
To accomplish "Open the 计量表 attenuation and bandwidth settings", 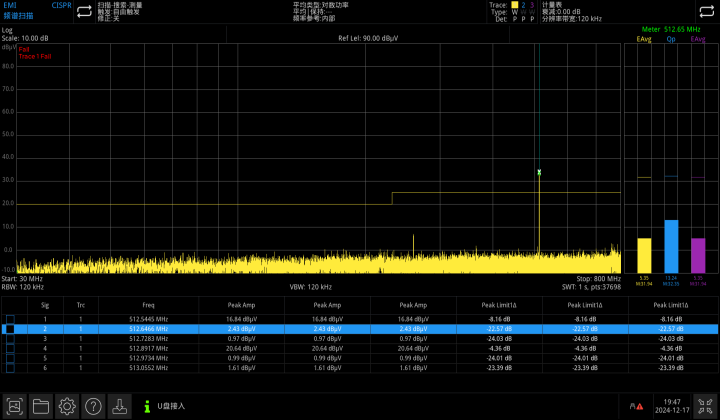I will (x=575, y=11).
